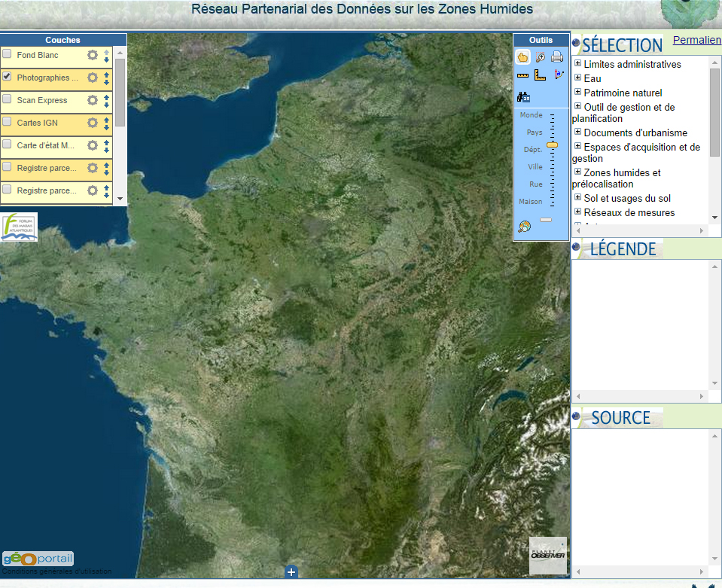Click the printer icon in Outils
Screen dimensions: 722x588
point(557,57)
